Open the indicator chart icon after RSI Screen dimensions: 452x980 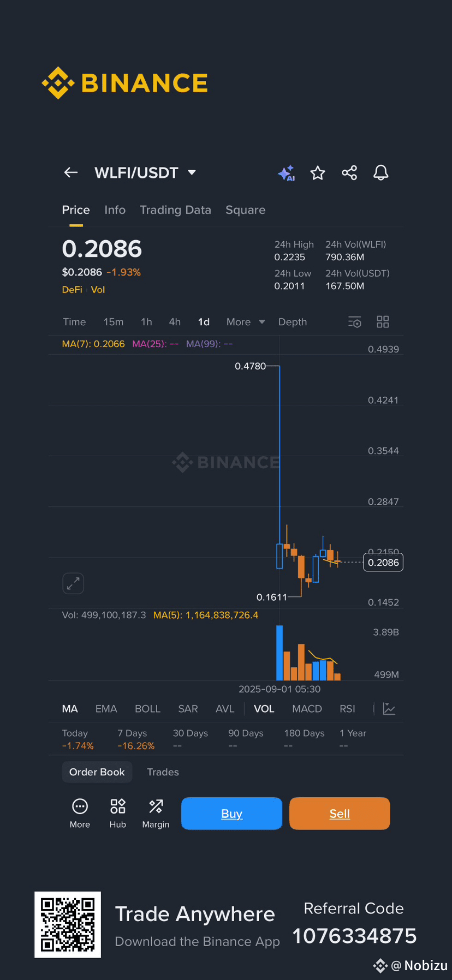click(389, 709)
